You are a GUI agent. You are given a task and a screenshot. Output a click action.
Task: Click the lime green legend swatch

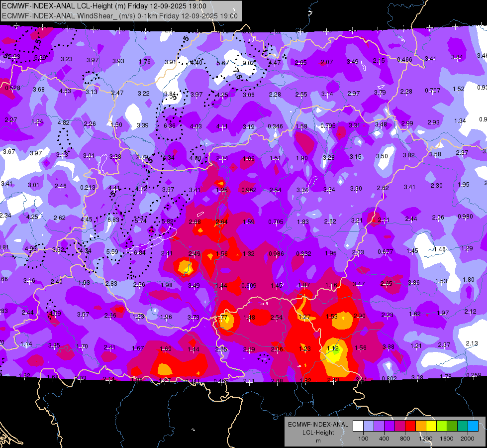click(x=442, y=426)
